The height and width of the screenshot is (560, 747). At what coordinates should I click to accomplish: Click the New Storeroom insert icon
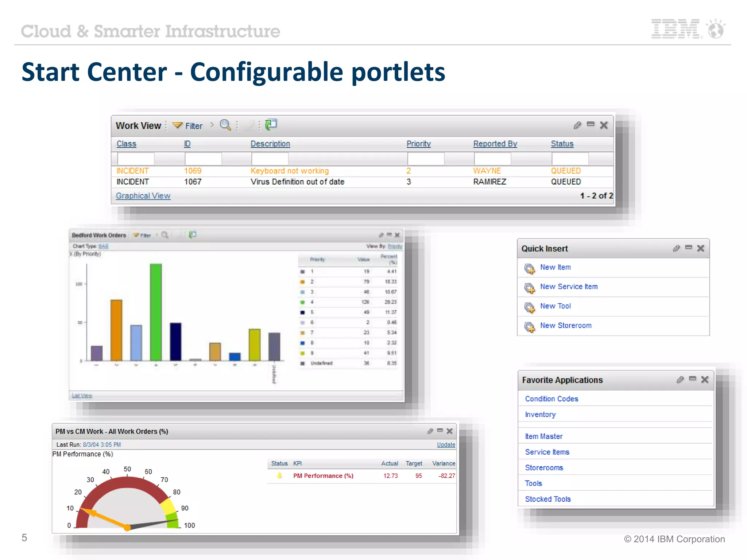(x=529, y=327)
